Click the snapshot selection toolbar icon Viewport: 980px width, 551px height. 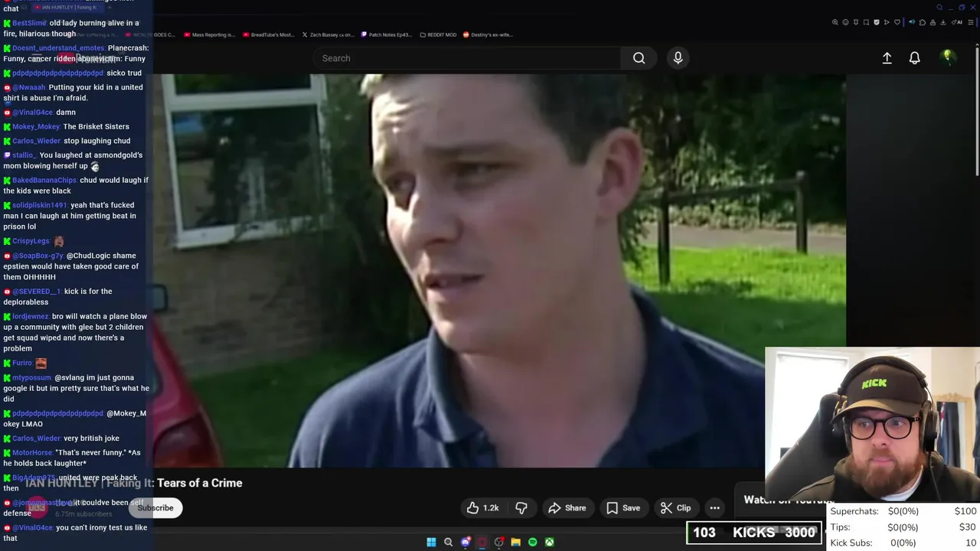pyautogui.click(x=866, y=22)
